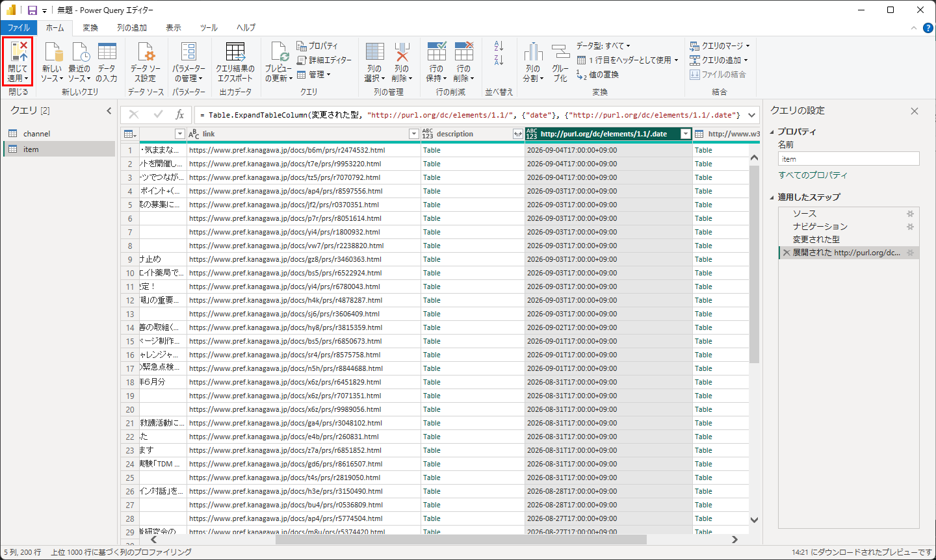The height and width of the screenshot is (560, 936).
Task: Click プレビューの更新 (Refresh Preview) icon
Action: click(x=279, y=52)
